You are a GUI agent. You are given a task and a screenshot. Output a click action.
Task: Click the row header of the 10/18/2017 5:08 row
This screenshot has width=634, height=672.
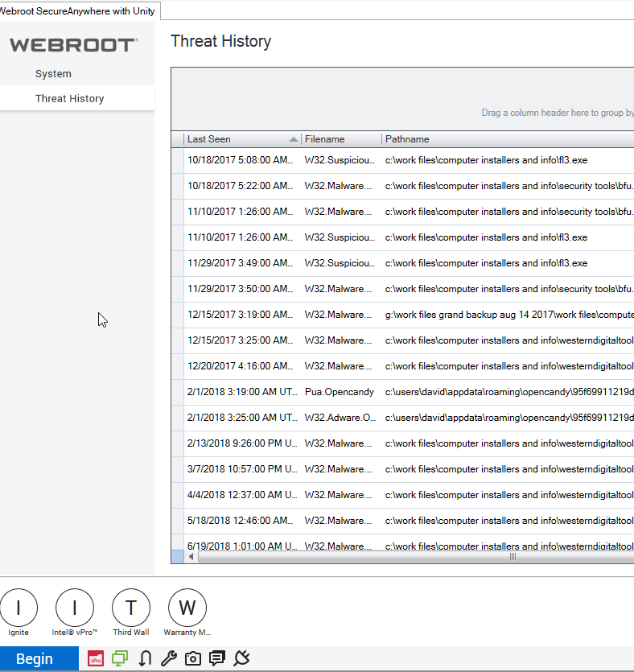(177, 160)
